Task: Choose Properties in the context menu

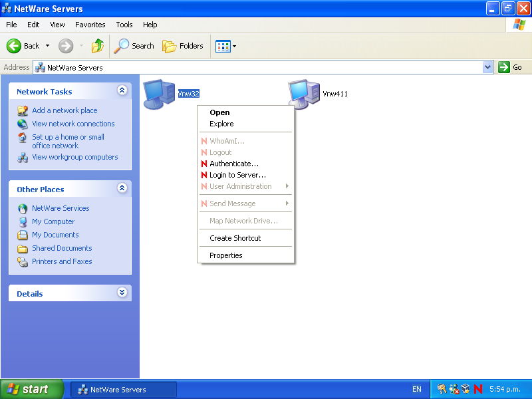Action: [x=245, y=255]
